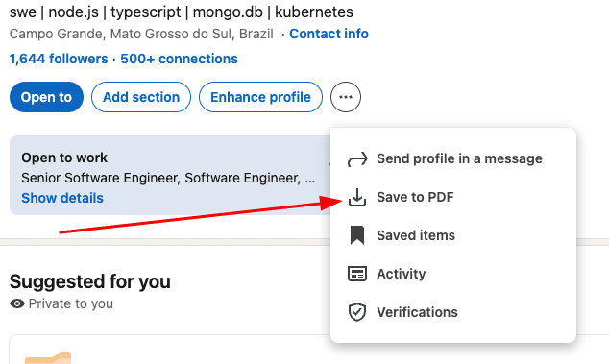Click the Open to button
The height and width of the screenshot is (364, 609).
[x=46, y=97]
